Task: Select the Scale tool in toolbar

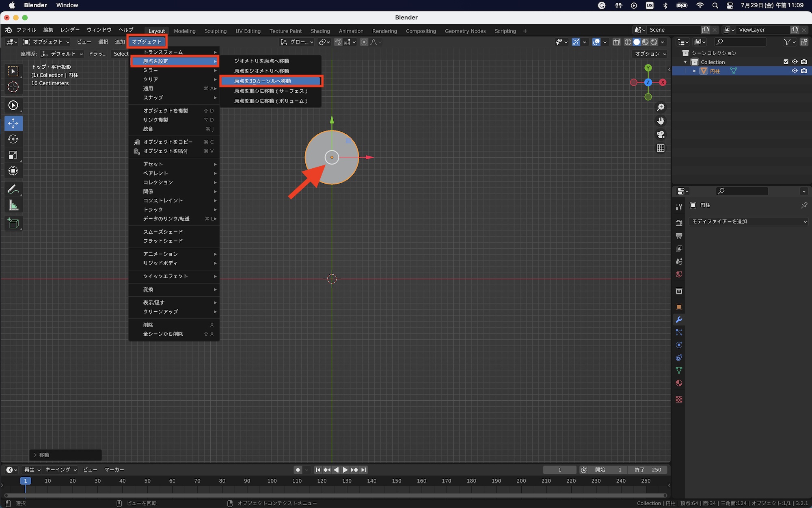Action: 13,155
